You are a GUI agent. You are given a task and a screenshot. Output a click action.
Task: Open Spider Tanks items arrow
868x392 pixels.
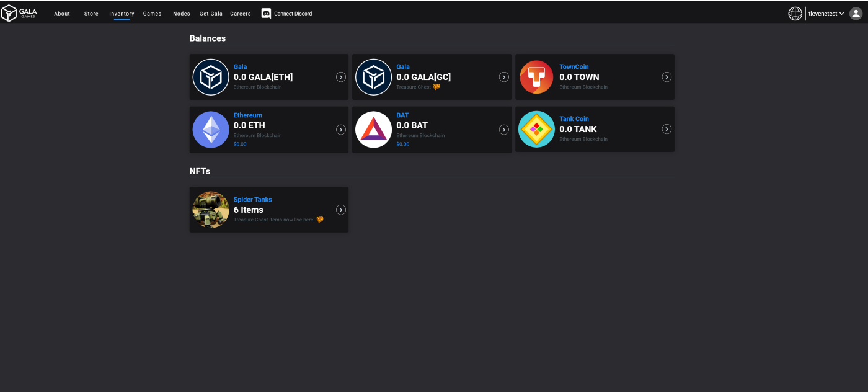click(341, 210)
